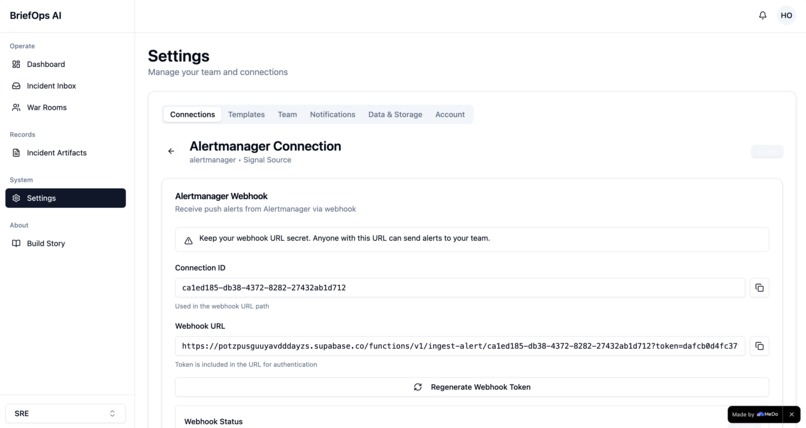806x428 pixels.
Task: Click the Incident Artifacts document icon
Action: point(16,153)
